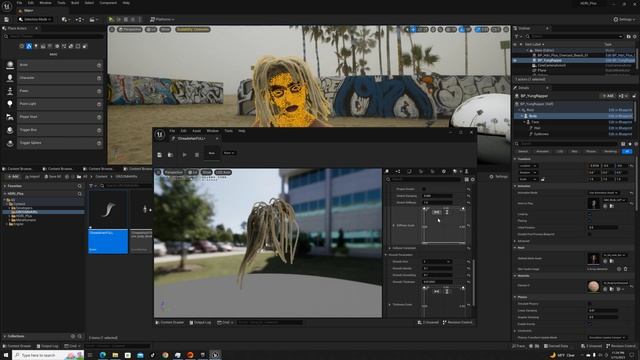This screenshot has height=360, width=640.
Task: Click the select mode icon in main viewport toolbar
Action: point(407,29)
